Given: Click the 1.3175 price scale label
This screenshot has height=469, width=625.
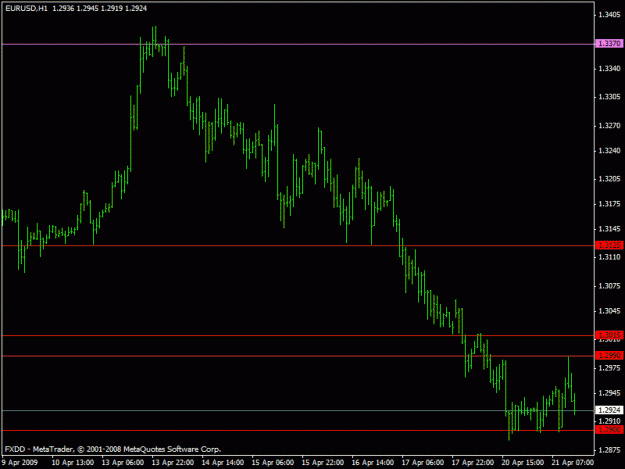Looking at the screenshot, I should (x=609, y=204).
